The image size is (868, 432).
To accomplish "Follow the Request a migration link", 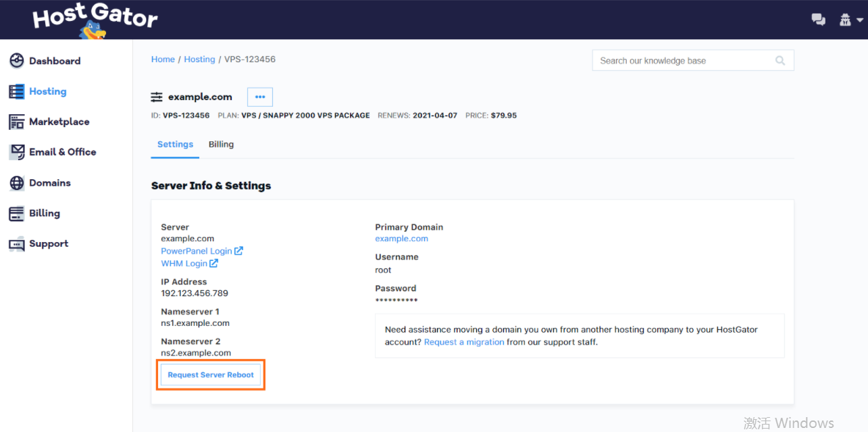I will click(464, 342).
